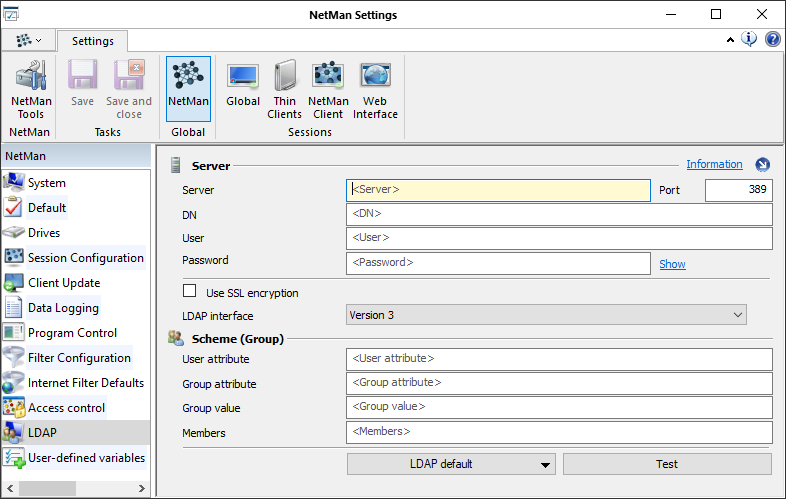Click the blue help question mark icon
The height and width of the screenshot is (499, 786).
[773, 40]
